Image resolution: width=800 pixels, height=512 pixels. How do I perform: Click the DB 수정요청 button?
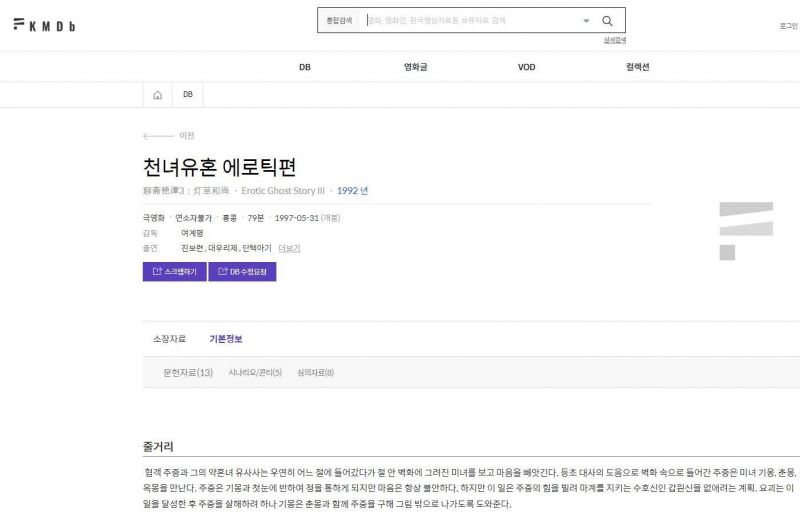pos(242,271)
